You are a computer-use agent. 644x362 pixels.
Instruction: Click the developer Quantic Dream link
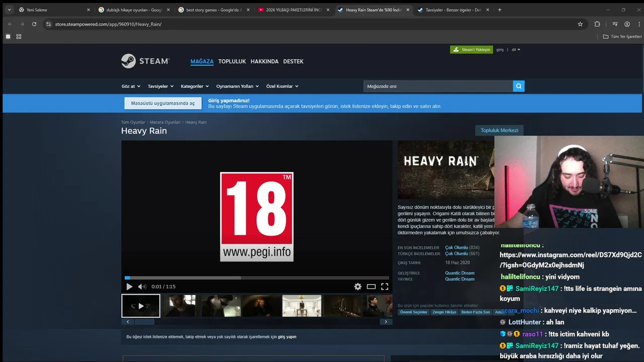coord(459,273)
